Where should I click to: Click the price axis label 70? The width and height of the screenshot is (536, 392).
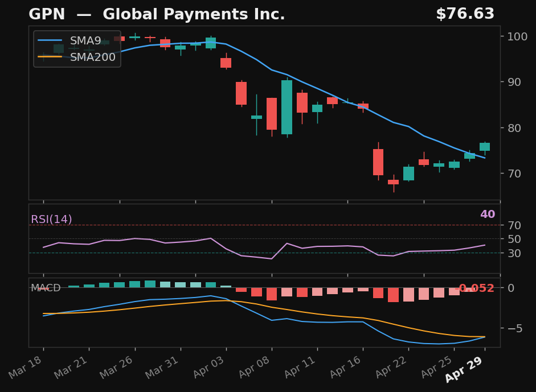(514, 174)
